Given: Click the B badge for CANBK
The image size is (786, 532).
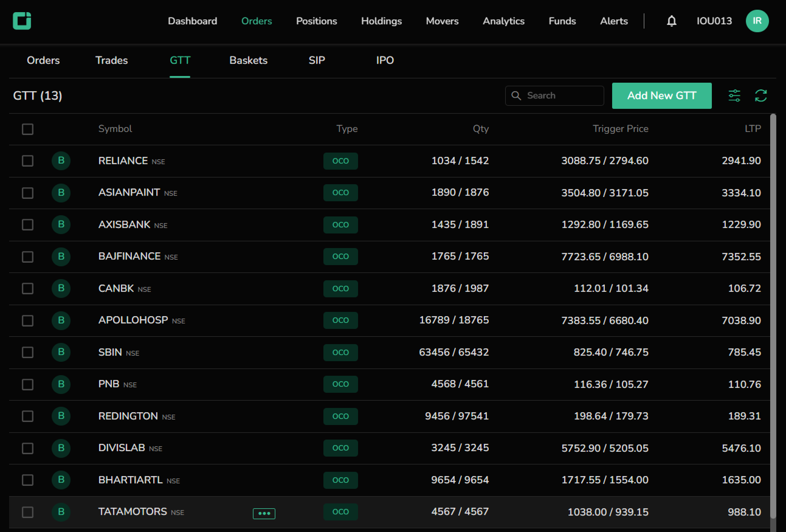Looking at the screenshot, I should pos(61,288).
